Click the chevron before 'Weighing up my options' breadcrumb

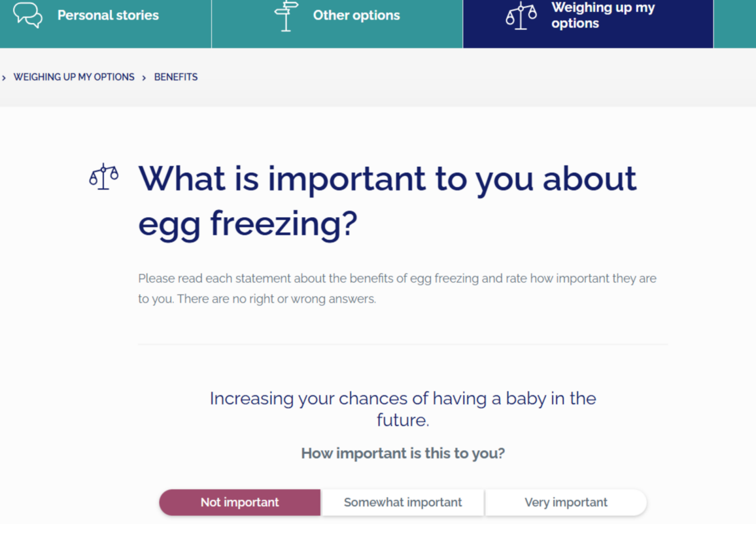click(x=4, y=78)
